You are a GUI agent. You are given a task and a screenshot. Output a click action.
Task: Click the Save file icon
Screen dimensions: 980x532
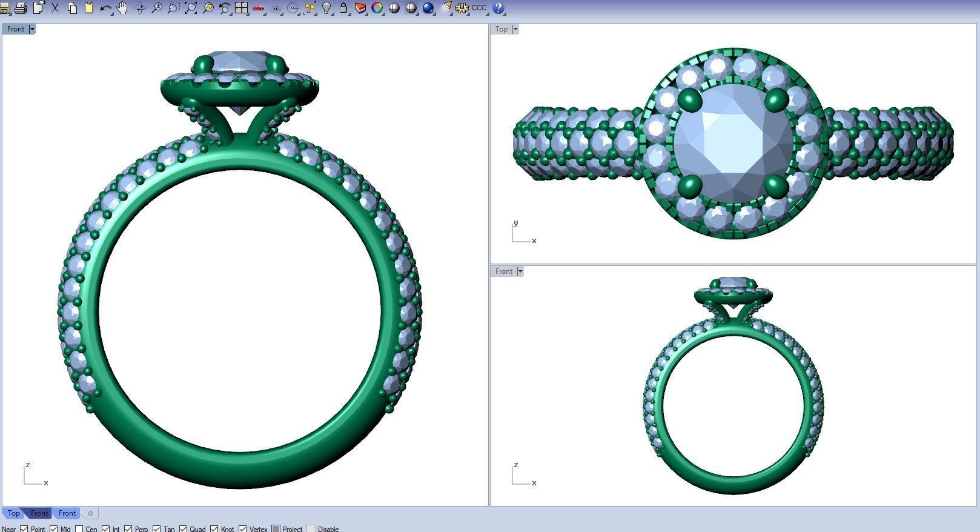click(x=4, y=8)
